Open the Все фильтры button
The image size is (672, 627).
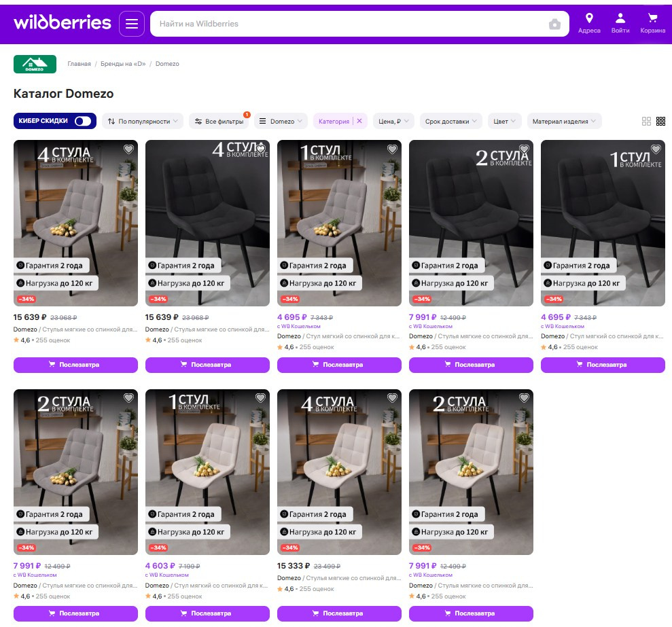click(219, 122)
